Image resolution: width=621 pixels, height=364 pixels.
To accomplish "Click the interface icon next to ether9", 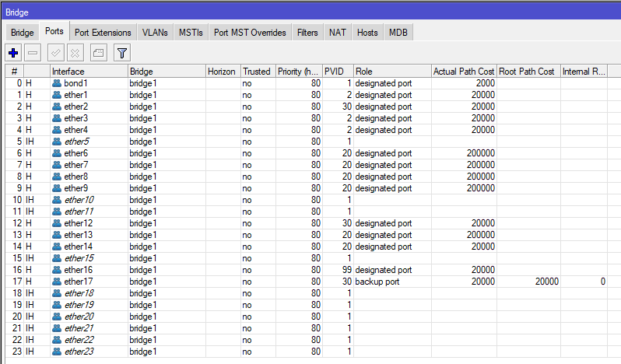I will (x=57, y=188).
